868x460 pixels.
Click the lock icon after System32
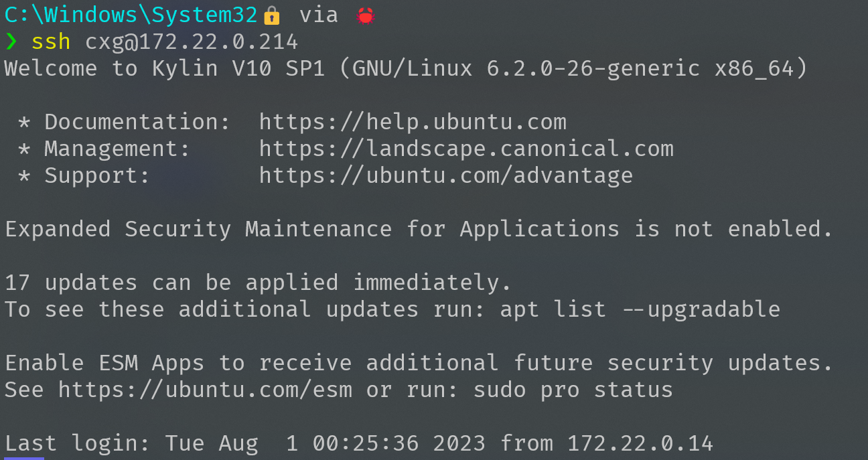(x=271, y=15)
